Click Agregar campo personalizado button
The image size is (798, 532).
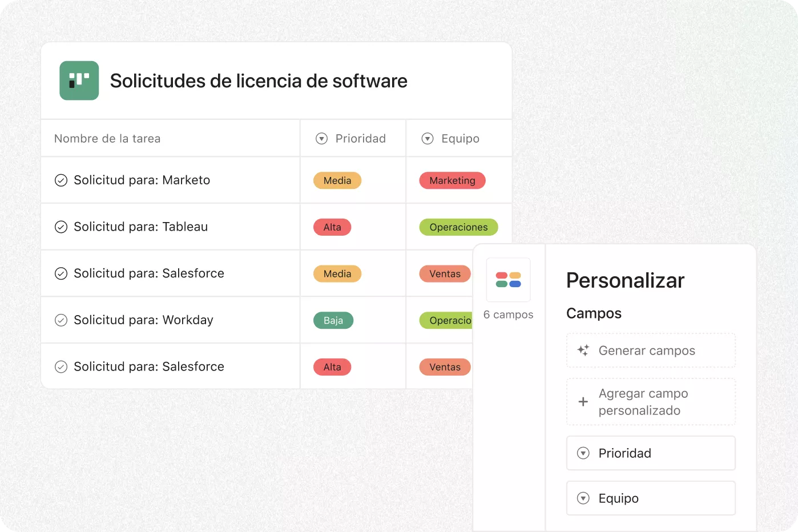(651, 402)
